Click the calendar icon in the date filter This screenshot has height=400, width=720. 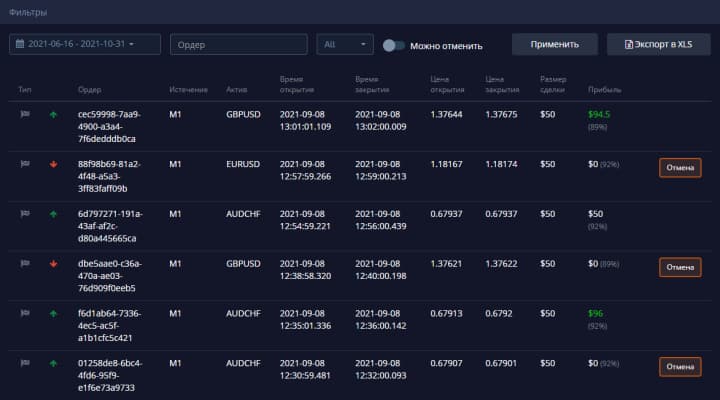[21, 45]
